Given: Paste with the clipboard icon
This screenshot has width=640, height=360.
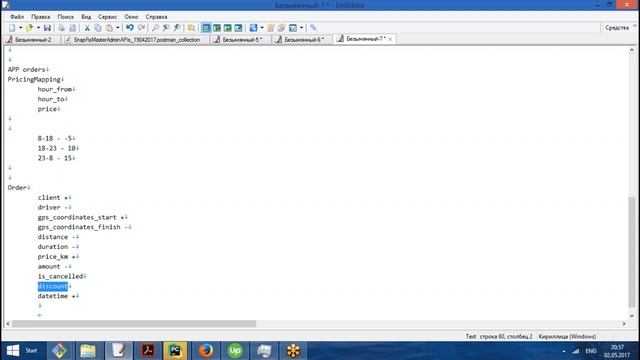Looking at the screenshot, I should 109,28.
